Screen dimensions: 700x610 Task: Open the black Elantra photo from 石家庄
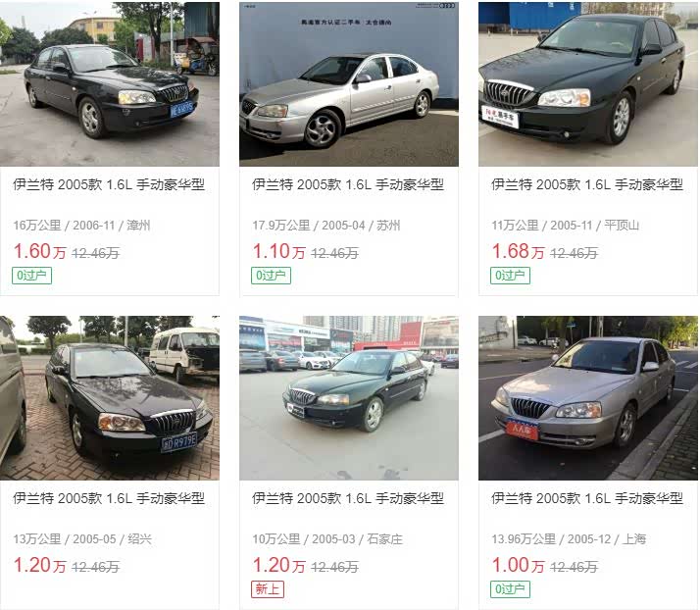349,398
